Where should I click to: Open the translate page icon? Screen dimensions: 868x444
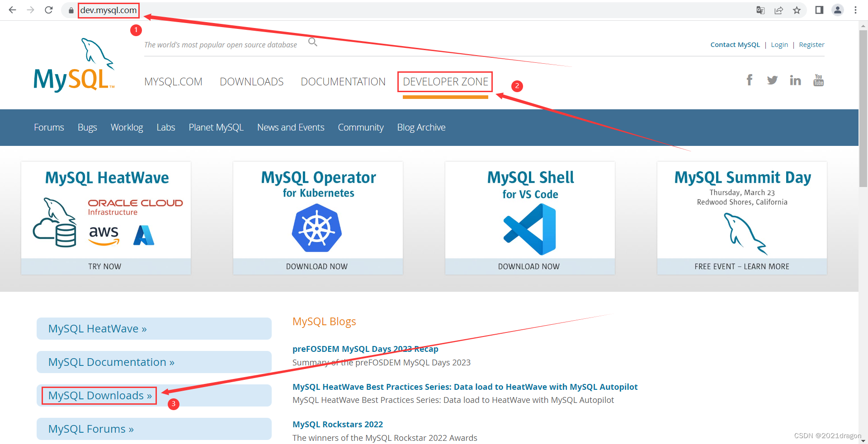(x=760, y=10)
